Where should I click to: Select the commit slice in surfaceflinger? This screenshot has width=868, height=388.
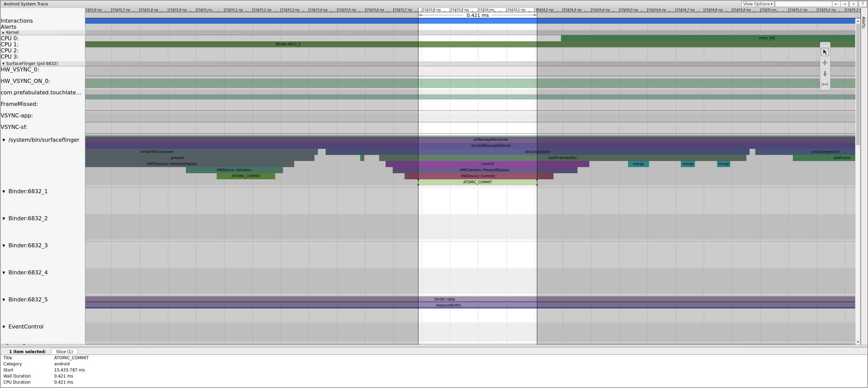487,164
